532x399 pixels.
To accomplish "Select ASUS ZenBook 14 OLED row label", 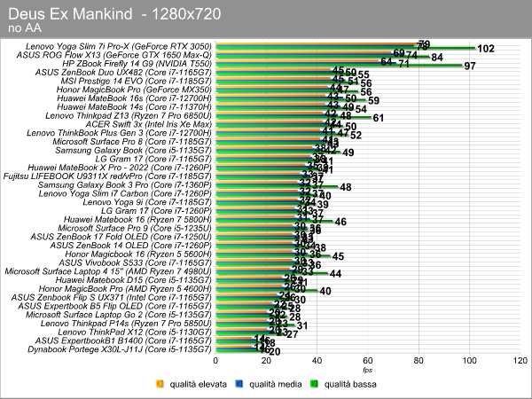I will click(131, 246).
